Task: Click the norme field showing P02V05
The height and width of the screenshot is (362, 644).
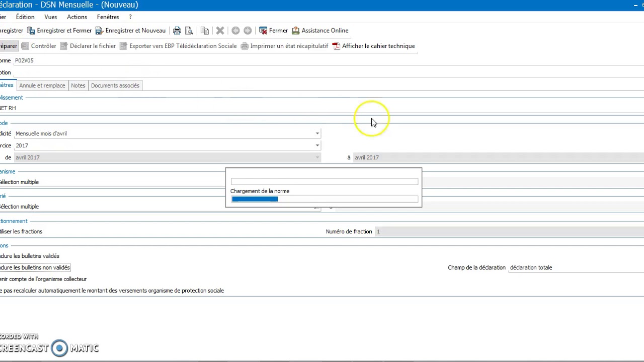Action: (x=328, y=60)
